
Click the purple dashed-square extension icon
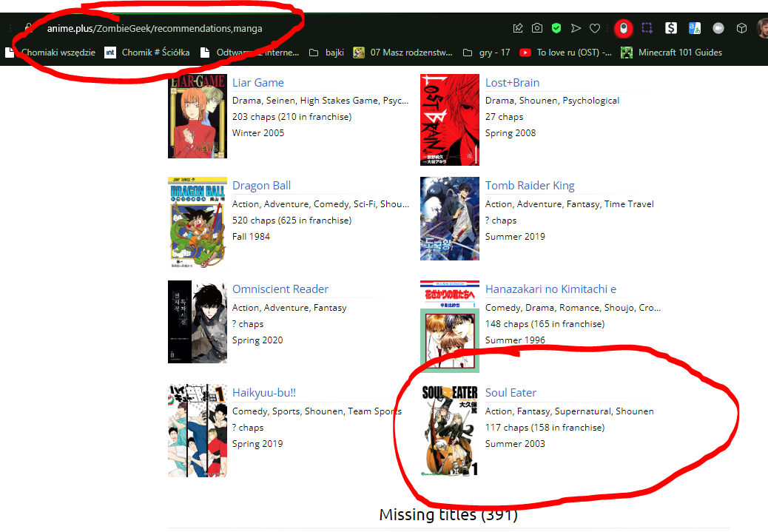647,28
